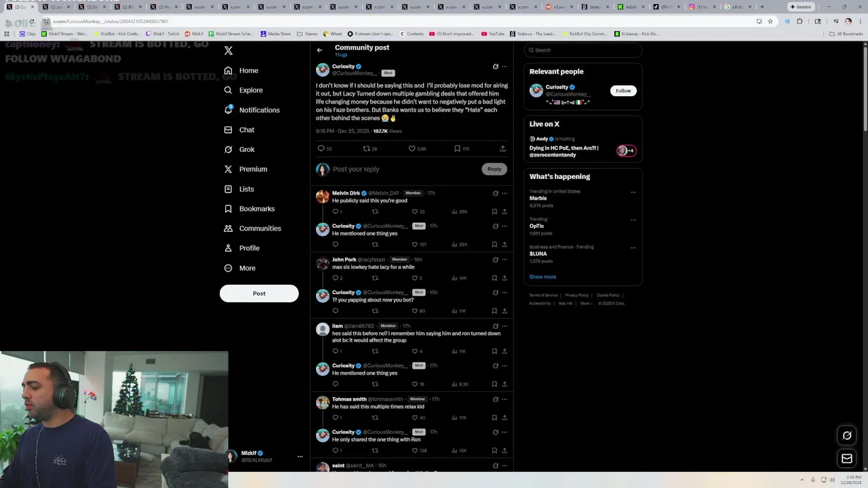Open the main post's three-dot menu
The image size is (868, 488).
coord(505,66)
